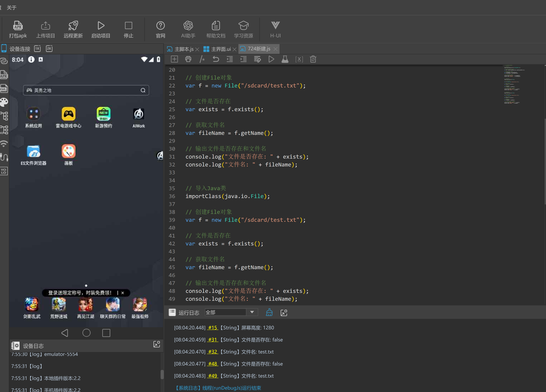The image size is (546, 392).
Task: Pop out the 设备日志 panel
Action: pos(157,344)
